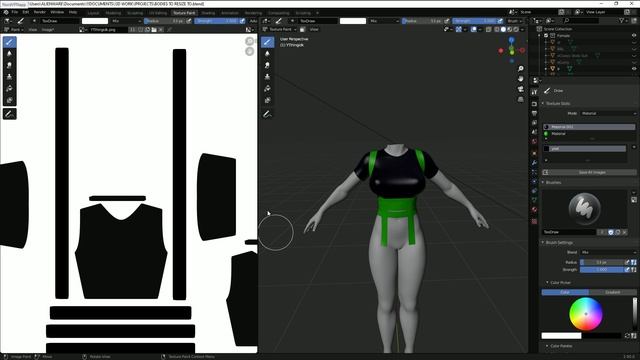
Task: Collapse the Color Picker subpanel
Action: click(547, 282)
